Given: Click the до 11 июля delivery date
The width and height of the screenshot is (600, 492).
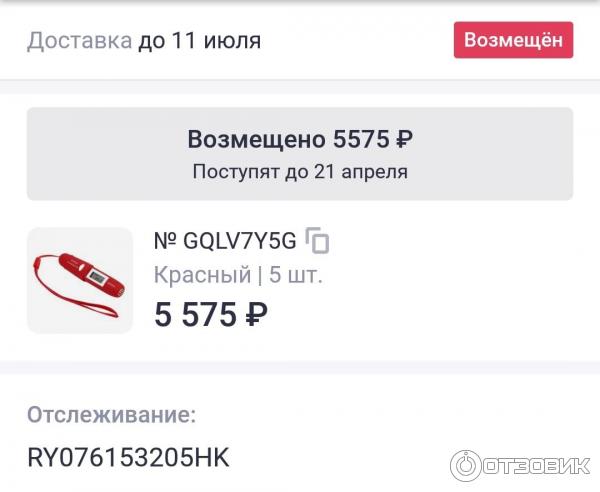Looking at the screenshot, I should 199,41.
